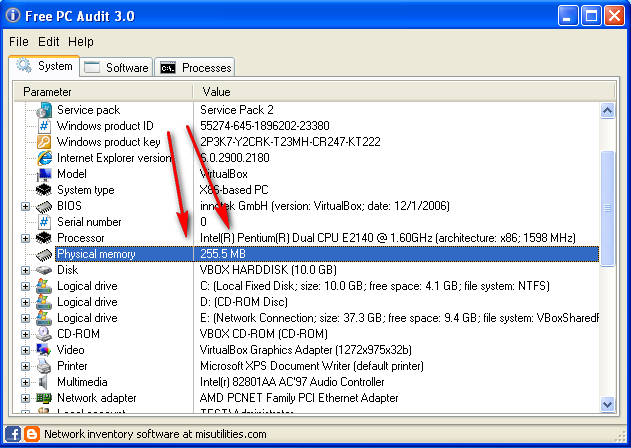Click the Service pack row icon

pyautogui.click(x=44, y=110)
